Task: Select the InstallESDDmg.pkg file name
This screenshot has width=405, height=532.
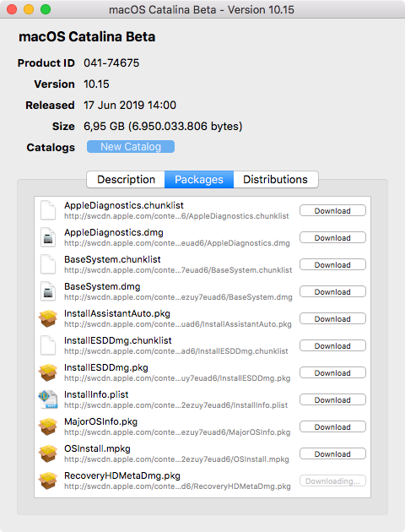Action: (106, 367)
